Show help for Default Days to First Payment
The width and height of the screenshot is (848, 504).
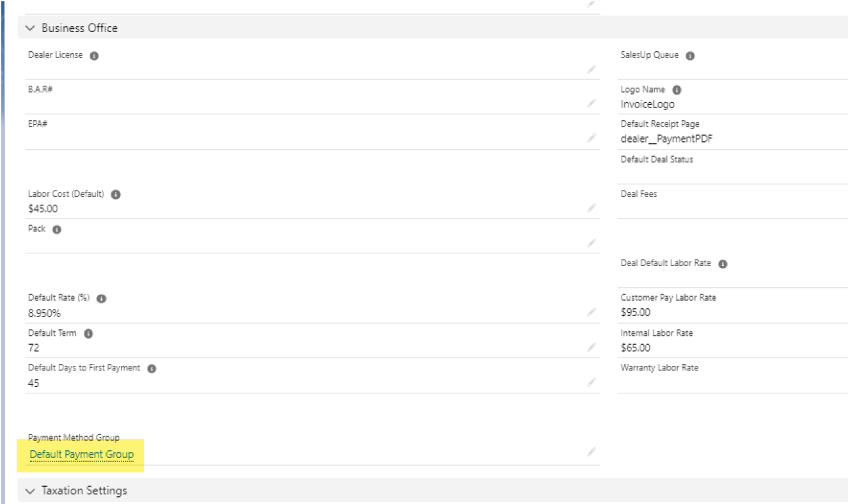tap(152, 369)
